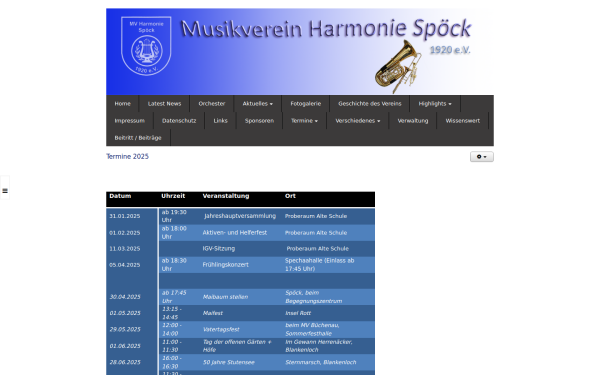Expand the Termine dropdown menu
The image size is (600, 375).
coord(304,121)
